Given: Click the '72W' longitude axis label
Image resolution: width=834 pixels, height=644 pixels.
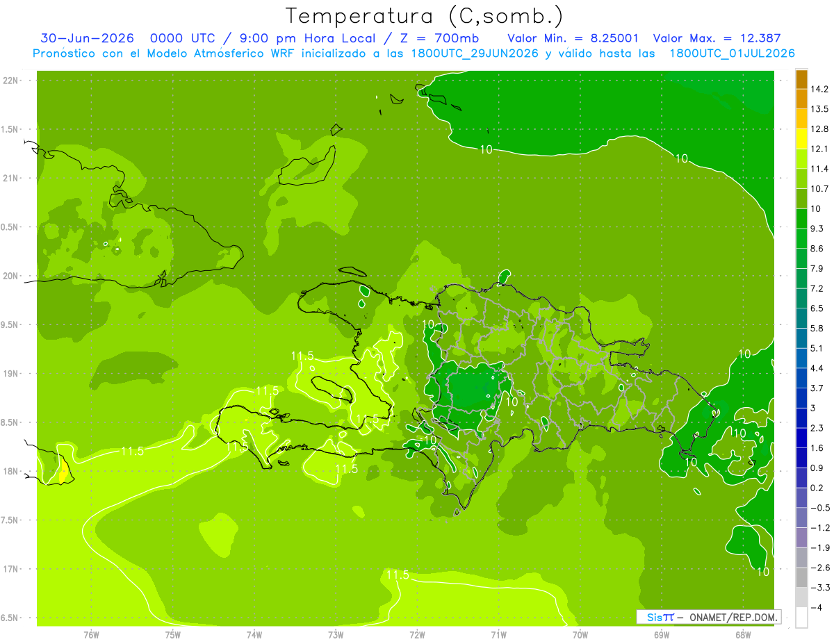Looking at the screenshot, I should 417,635.
